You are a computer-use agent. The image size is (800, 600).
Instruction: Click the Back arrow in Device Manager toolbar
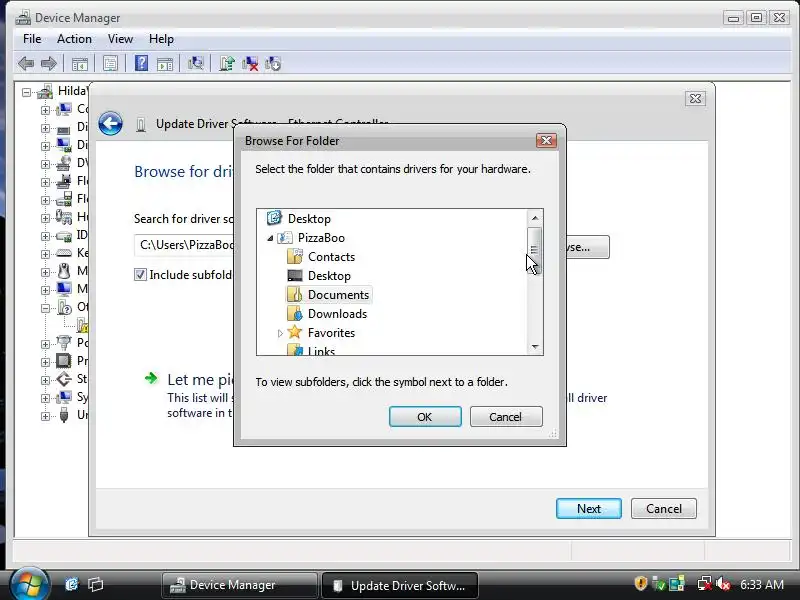tap(26, 64)
